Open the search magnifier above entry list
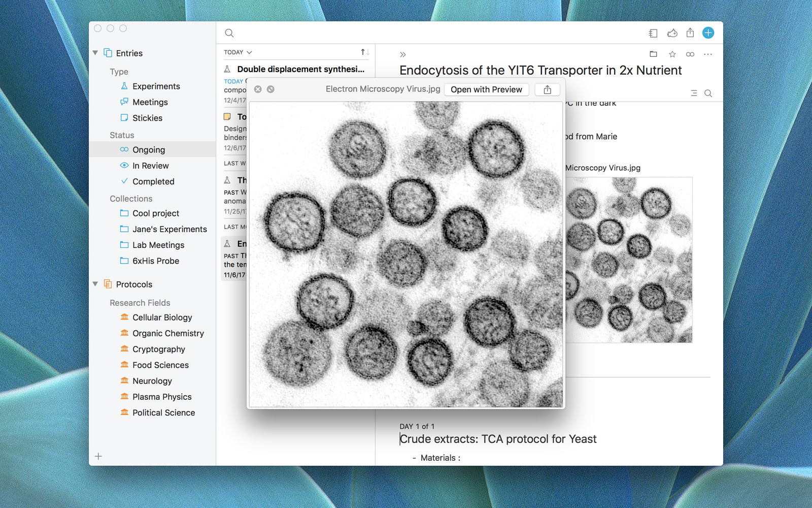Image resolution: width=812 pixels, height=508 pixels. (229, 33)
